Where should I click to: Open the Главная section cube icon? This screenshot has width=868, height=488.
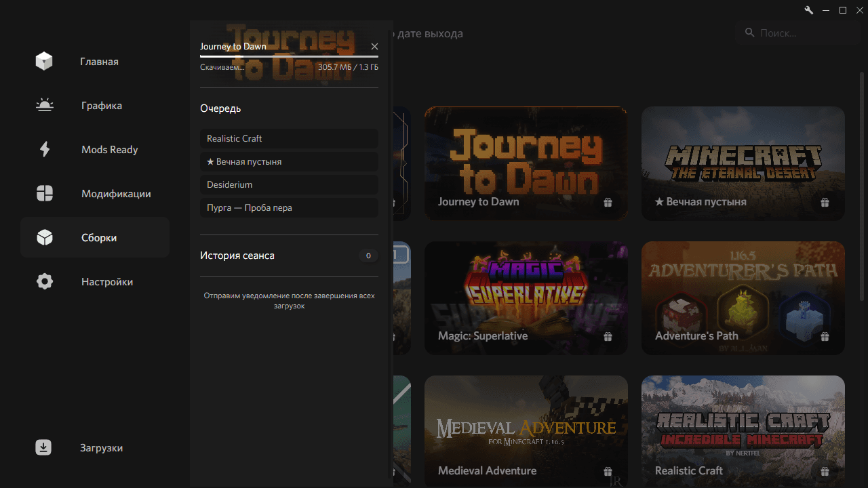coord(44,62)
